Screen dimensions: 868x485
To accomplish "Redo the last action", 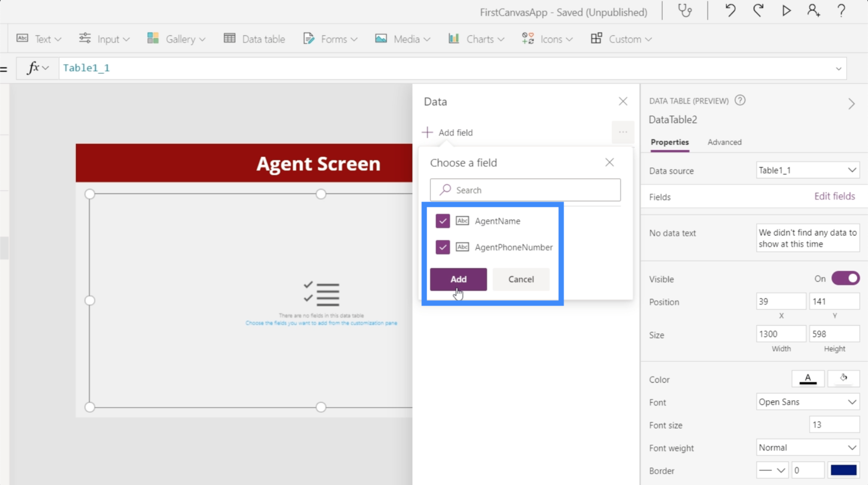I will [758, 11].
